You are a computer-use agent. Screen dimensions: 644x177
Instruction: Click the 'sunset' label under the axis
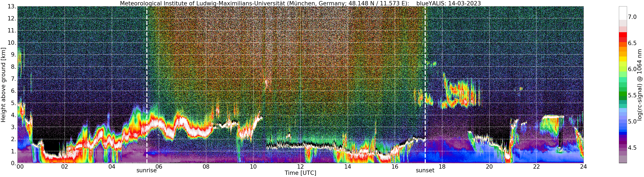(425, 171)
